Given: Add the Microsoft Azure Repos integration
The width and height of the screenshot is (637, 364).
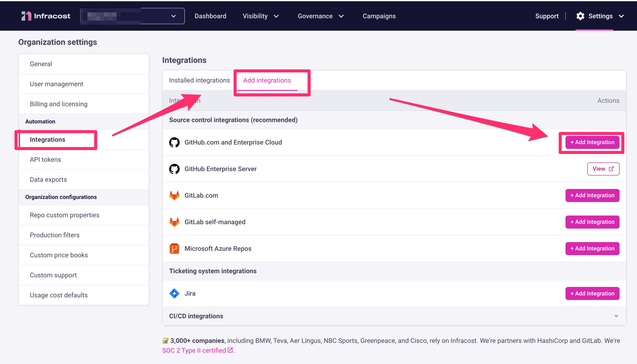Looking at the screenshot, I should [x=592, y=248].
